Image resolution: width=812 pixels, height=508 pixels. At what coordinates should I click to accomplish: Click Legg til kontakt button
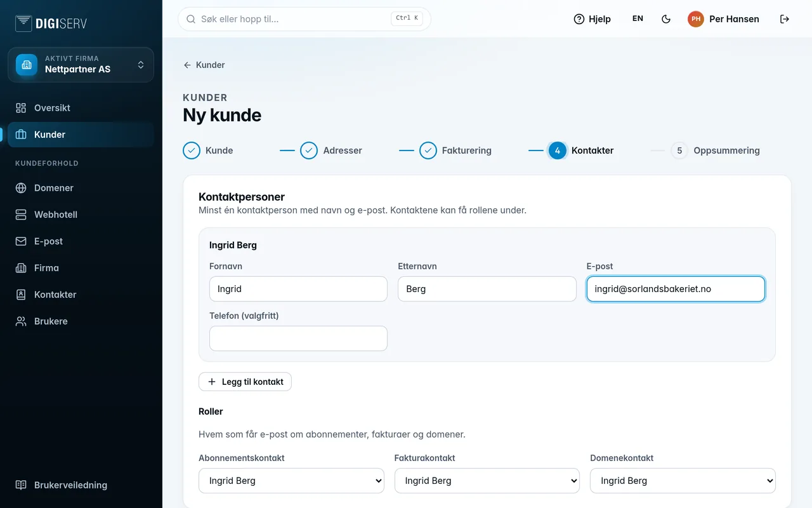point(245,382)
